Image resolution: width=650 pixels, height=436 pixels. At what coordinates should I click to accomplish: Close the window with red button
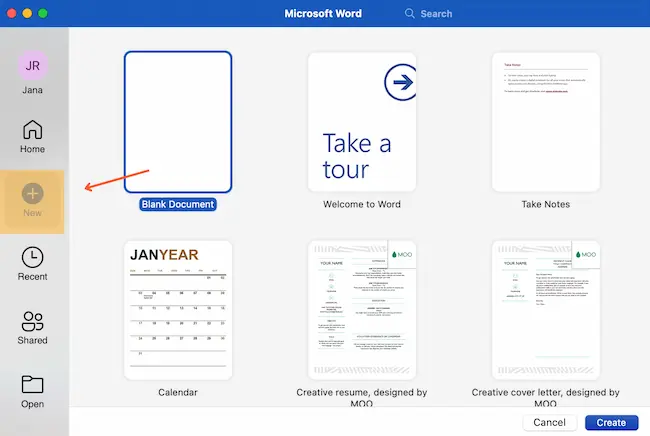(x=12, y=13)
